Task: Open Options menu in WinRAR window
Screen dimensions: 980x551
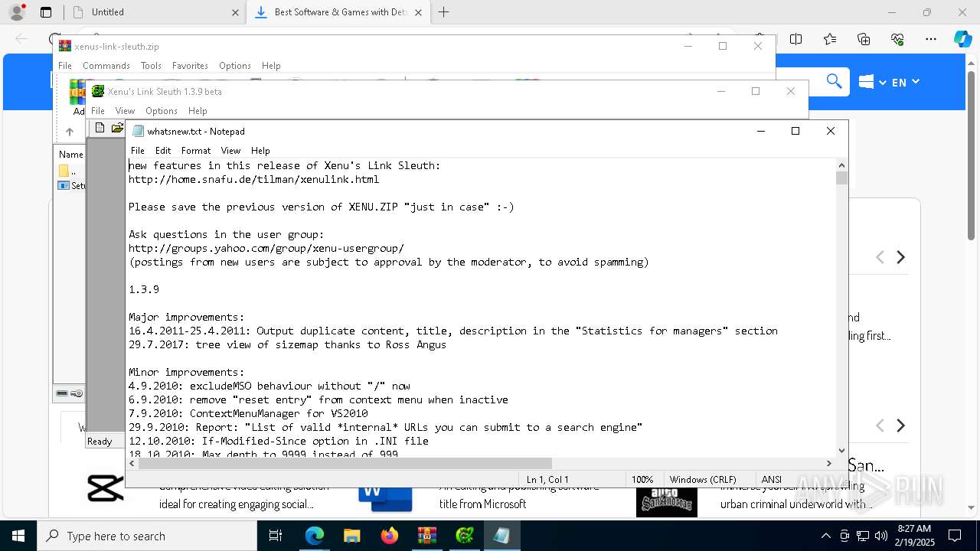Action: 235,66
